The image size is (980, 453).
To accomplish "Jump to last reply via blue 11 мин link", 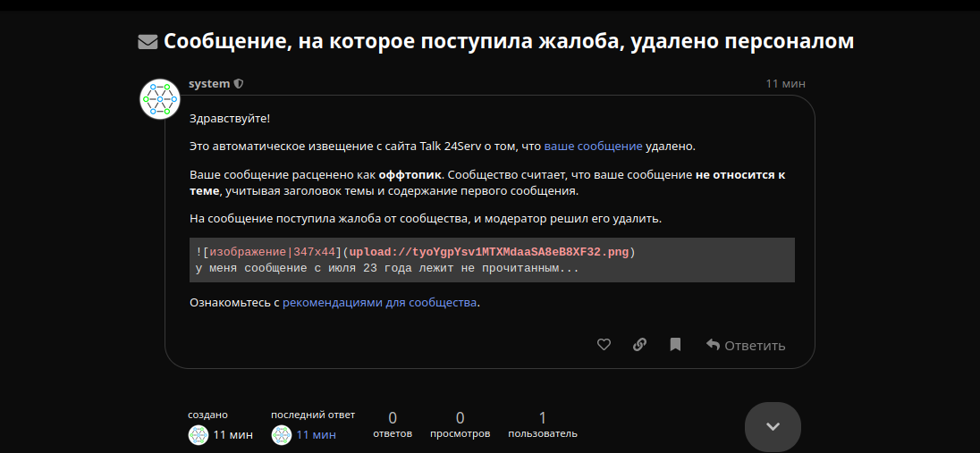I will 316,435.
